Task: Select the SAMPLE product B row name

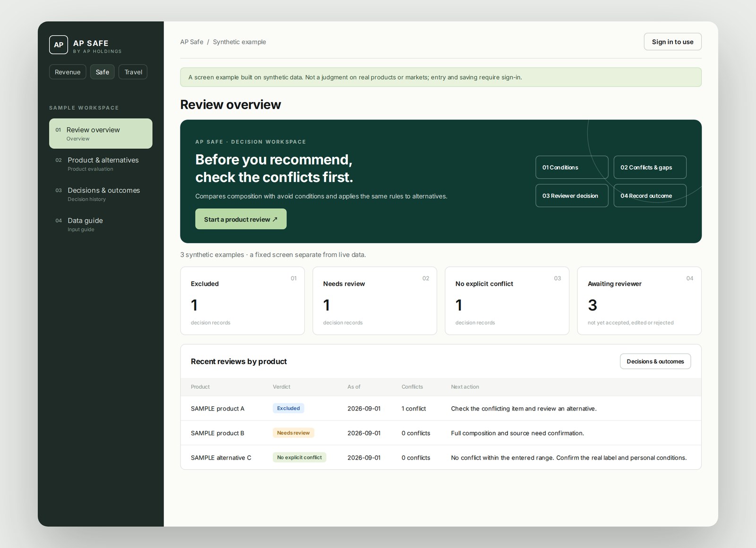Action: [218, 433]
